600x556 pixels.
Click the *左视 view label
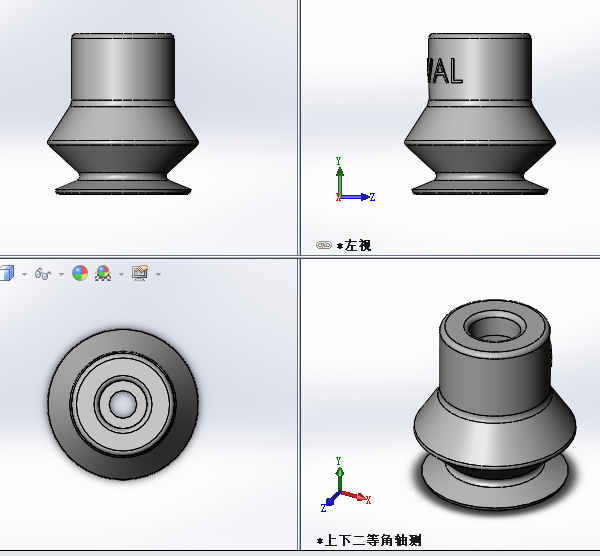[x=354, y=245]
